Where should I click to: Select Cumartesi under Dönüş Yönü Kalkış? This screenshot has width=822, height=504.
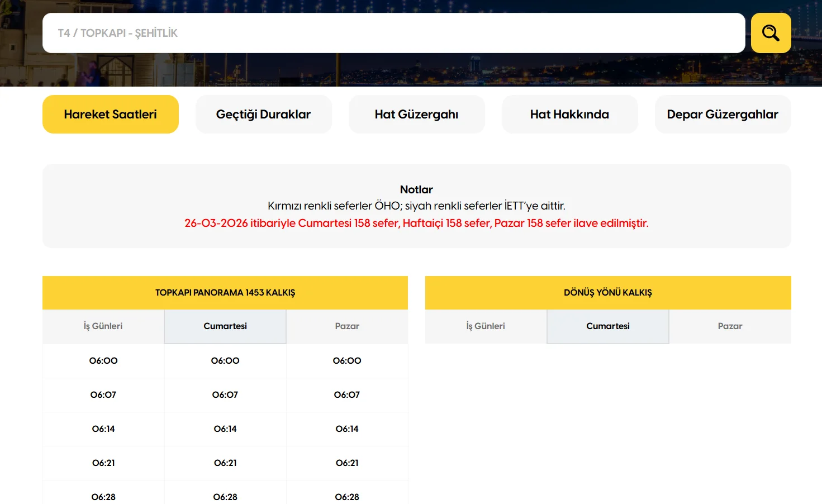tap(608, 326)
